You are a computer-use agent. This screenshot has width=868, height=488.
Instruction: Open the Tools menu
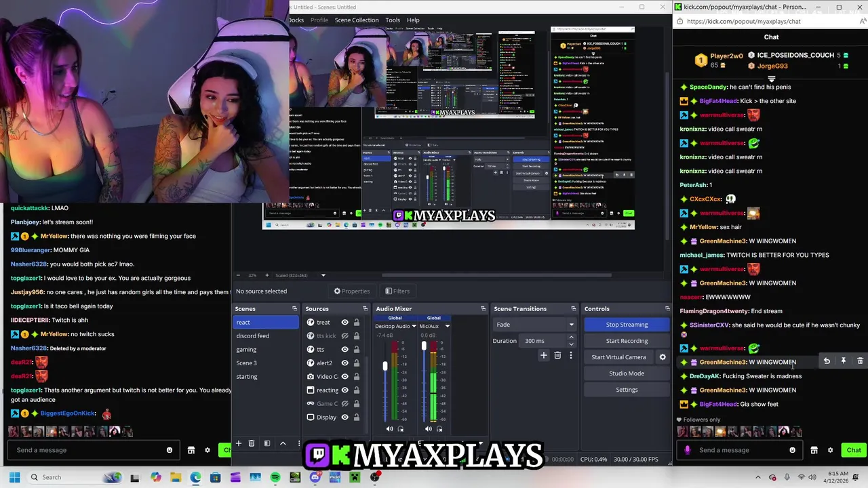pyautogui.click(x=393, y=20)
